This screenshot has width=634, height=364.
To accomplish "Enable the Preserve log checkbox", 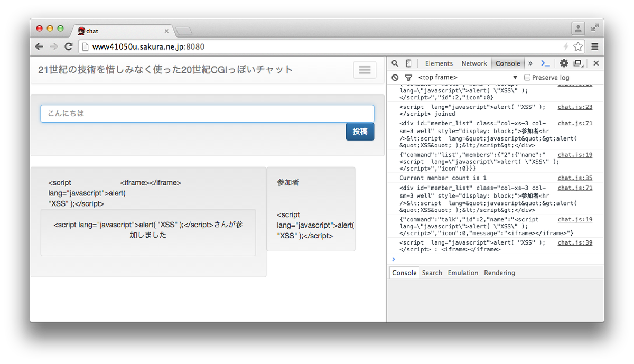I will click(x=527, y=78).
